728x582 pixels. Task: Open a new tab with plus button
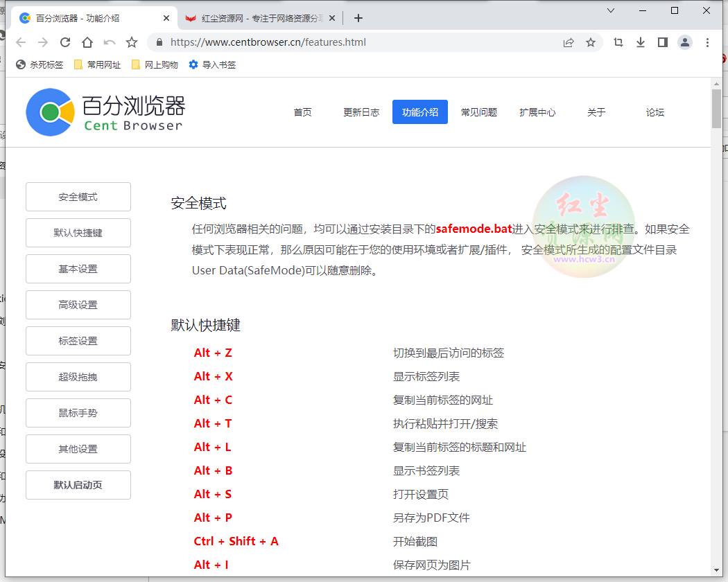click(x=358, y=18)
